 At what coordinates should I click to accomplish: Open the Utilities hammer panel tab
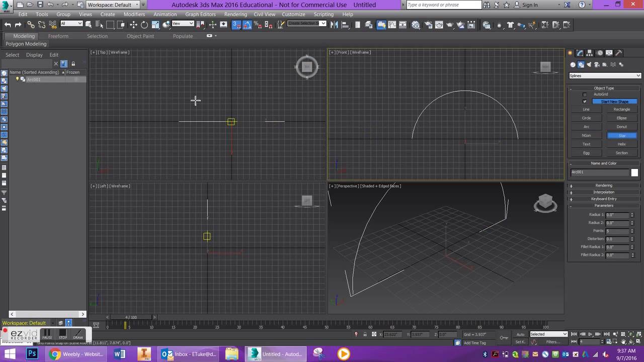click(619, 53)
